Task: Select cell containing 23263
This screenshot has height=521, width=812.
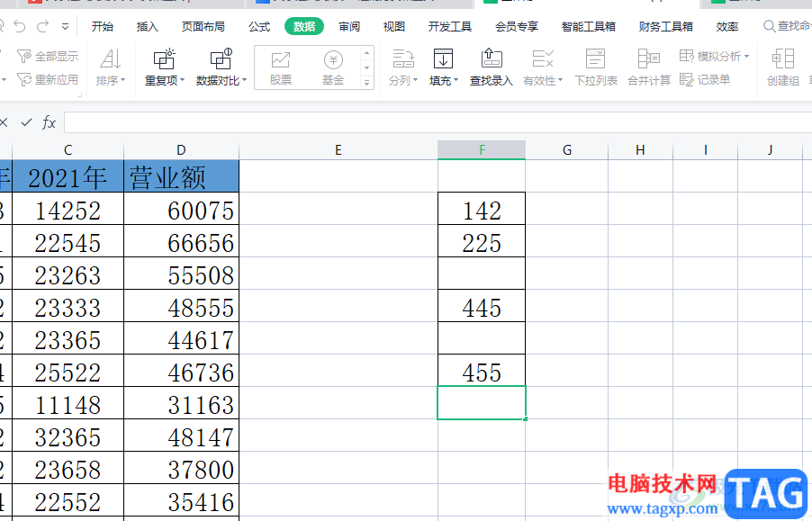Action: click(68, 274)
